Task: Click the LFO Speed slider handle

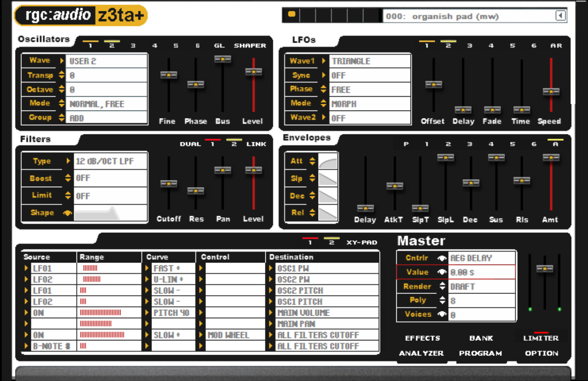Action: click(551, 91)
